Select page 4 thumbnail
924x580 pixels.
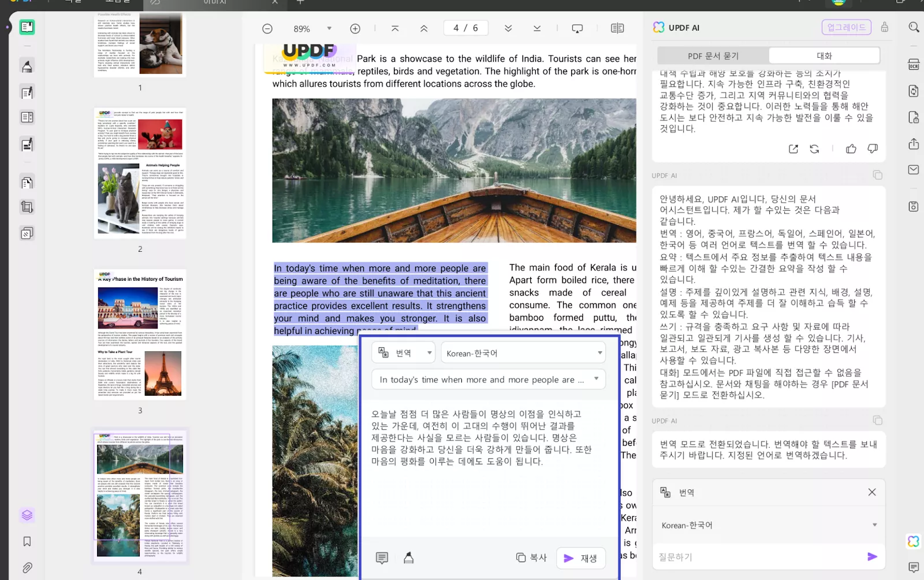point(140,496)
